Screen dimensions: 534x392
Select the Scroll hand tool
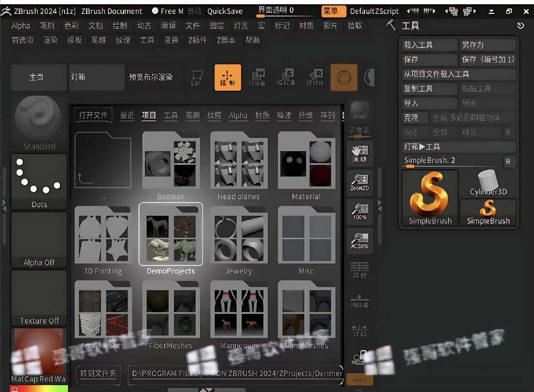(360, 154)
